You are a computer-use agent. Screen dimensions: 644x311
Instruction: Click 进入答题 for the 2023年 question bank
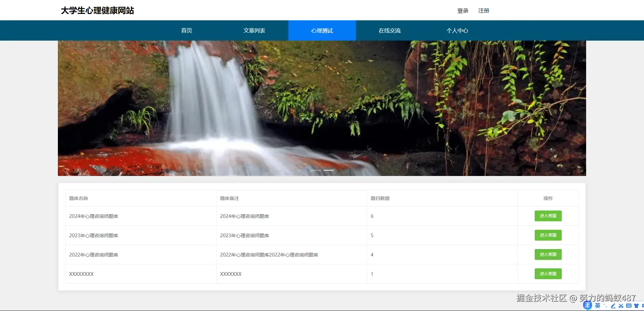[x=548, y=235]
